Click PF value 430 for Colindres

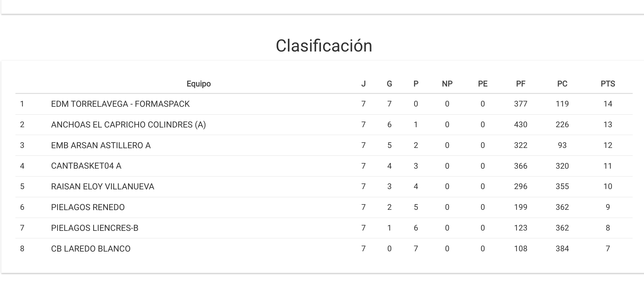pos(520,125)
